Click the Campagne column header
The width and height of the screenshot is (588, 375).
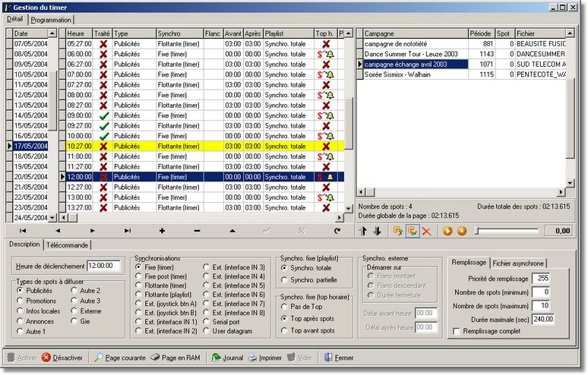416,33
